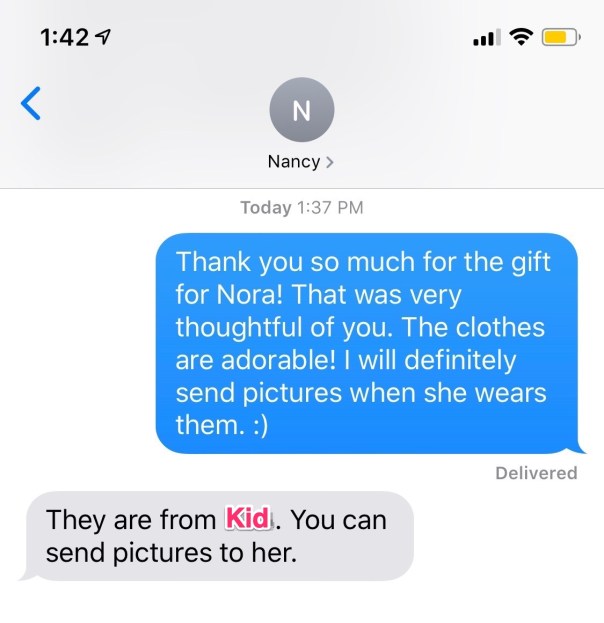Tap the Wi-Fi status icon
The image size is (604, 623).
click(x=521, y=37)
